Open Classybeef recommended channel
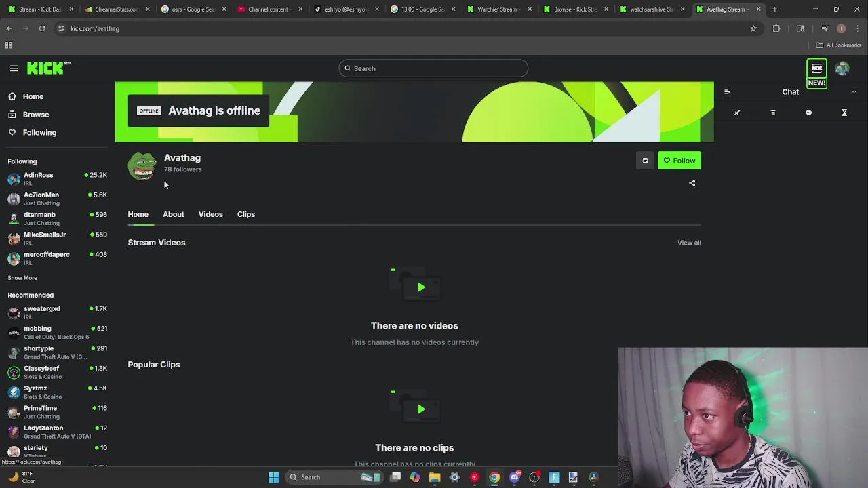 click(58, 372)
